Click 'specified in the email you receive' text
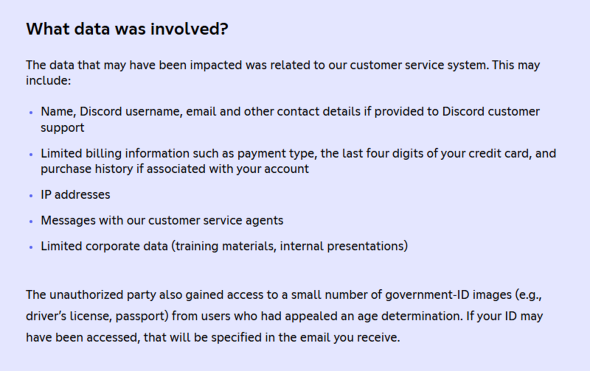590x371 pixels. click(305, 338)
